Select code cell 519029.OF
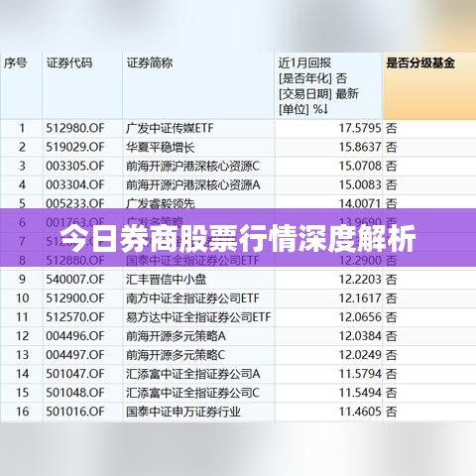Screen dimensions: 476x476 75,147
